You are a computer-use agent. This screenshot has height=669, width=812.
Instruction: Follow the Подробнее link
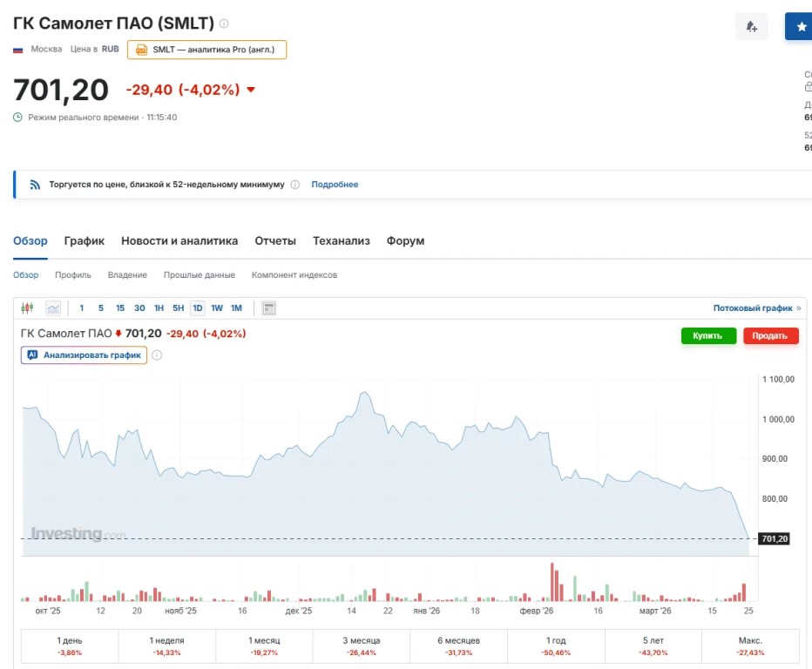coord(335,185)
